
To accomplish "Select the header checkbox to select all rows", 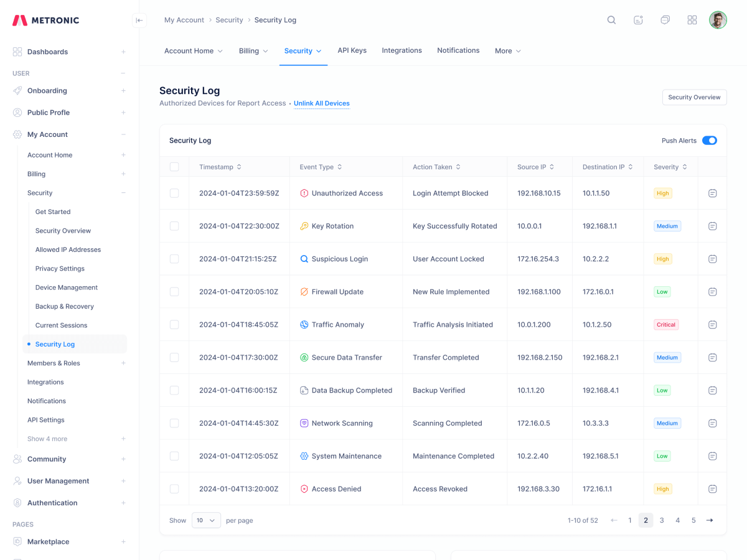I will click(x=174, y=166).
